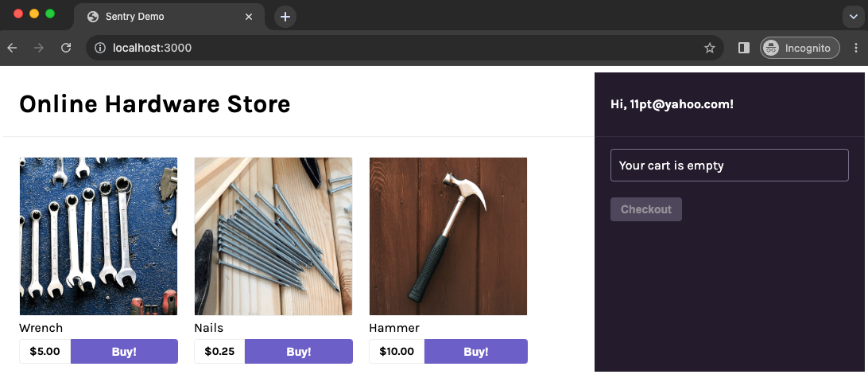This screenshot has width=868, height=386.
Task: Click the Wrench product image
Action: (99, 236)
